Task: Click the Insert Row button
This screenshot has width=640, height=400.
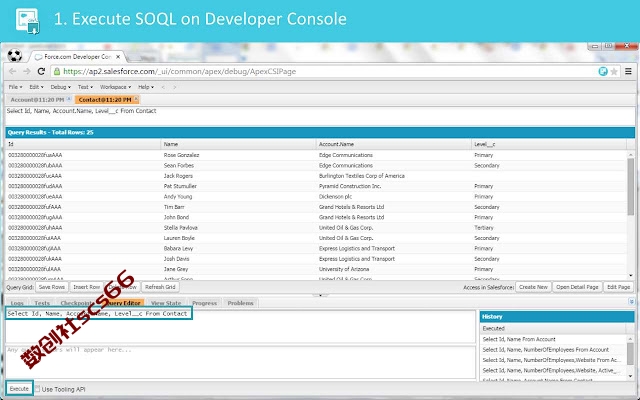Action: tap(86, 287)
